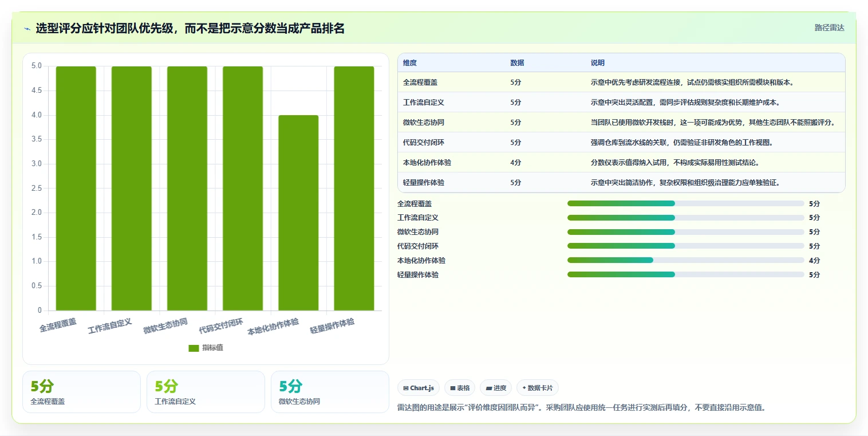Screen dimensions: 868x436
Task: Open the 工作流自定义 5分 stat card
Action: pos(206,392)
